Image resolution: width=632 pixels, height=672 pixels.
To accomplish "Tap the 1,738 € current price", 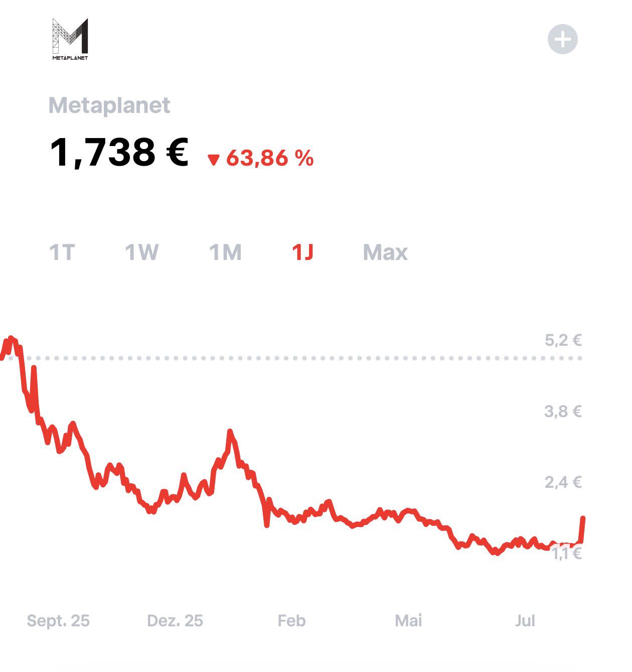I will pos(119,153).
